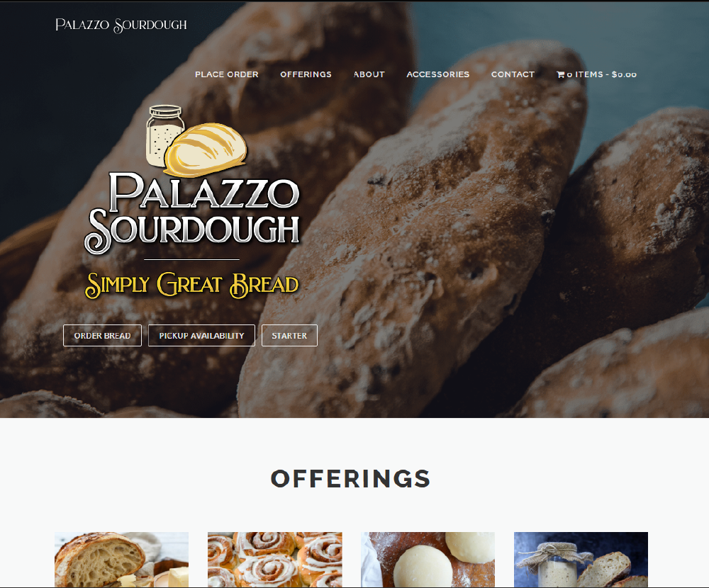Click the Simply Great Bread tagline
The height and width of the screenshot is (588, 709).
pyautogui.click(x=192, y=285)
